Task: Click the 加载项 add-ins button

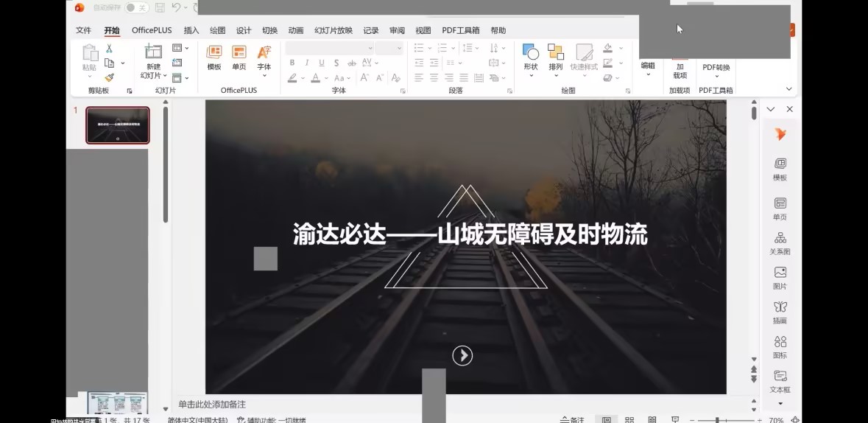Action: click(680, 70)
